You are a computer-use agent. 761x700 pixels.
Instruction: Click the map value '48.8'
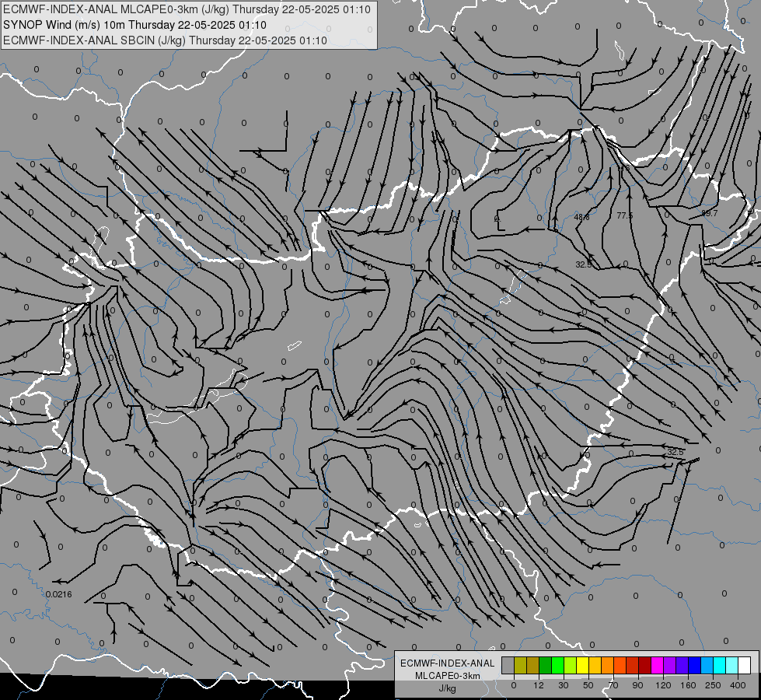point(581,217)
